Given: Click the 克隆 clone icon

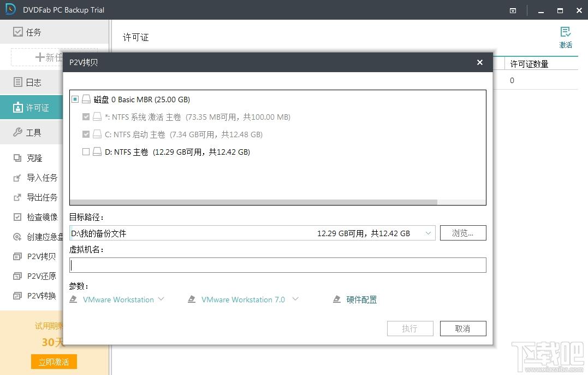Looking at the screenshot, I should [17, 158].
